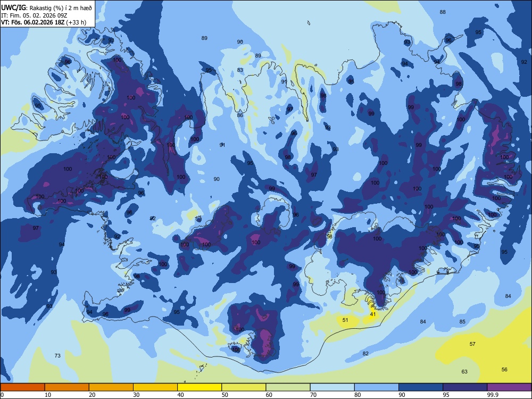Screen dimensions: 532x399
Task: Select the amber 30–40 legend segment
Action: [x=155, y=387]
